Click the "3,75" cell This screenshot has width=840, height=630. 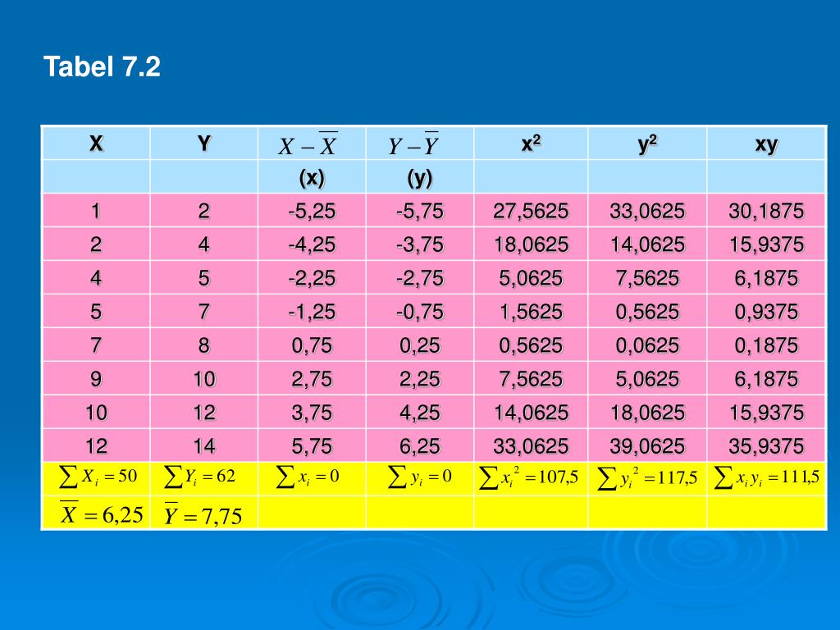(312, 413)
